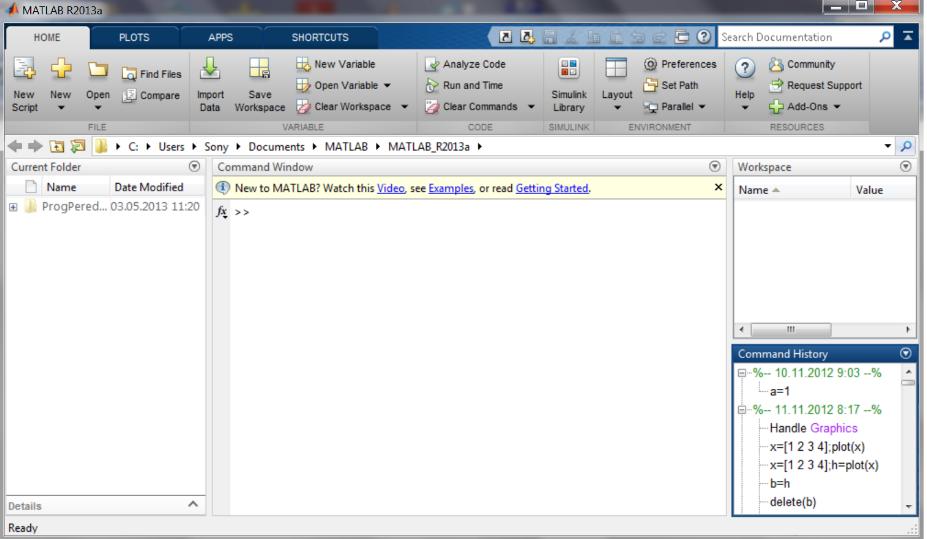The width and height of the screenshot is (927, 539).
Task: Open the Simulink Library
Action: 569,85
